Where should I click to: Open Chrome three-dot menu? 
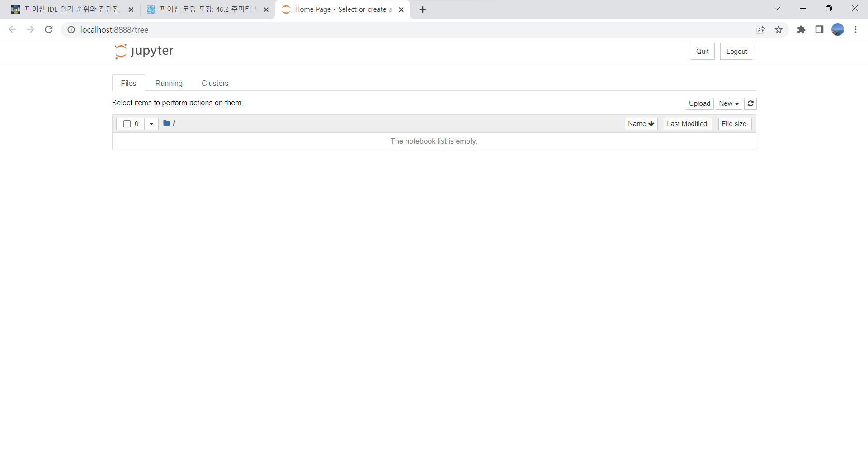tap(855, 30)
